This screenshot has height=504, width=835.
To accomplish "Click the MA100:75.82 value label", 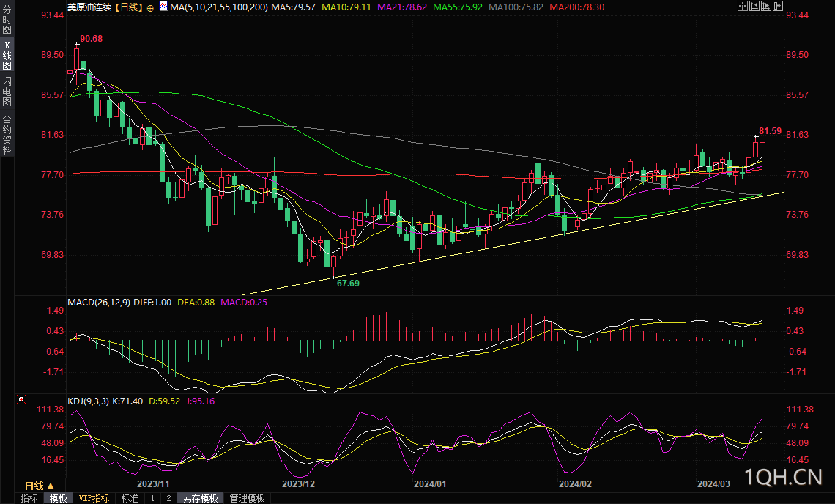I will point(516,7).
